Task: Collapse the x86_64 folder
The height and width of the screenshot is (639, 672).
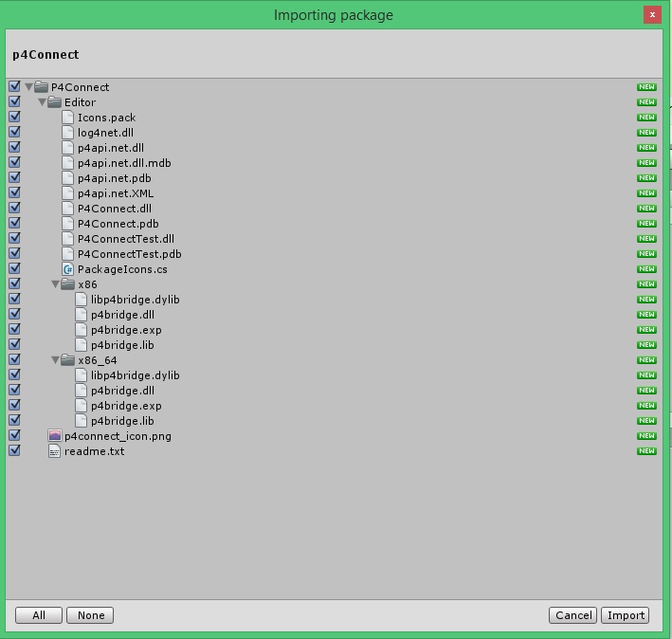Action: point(55,360)
